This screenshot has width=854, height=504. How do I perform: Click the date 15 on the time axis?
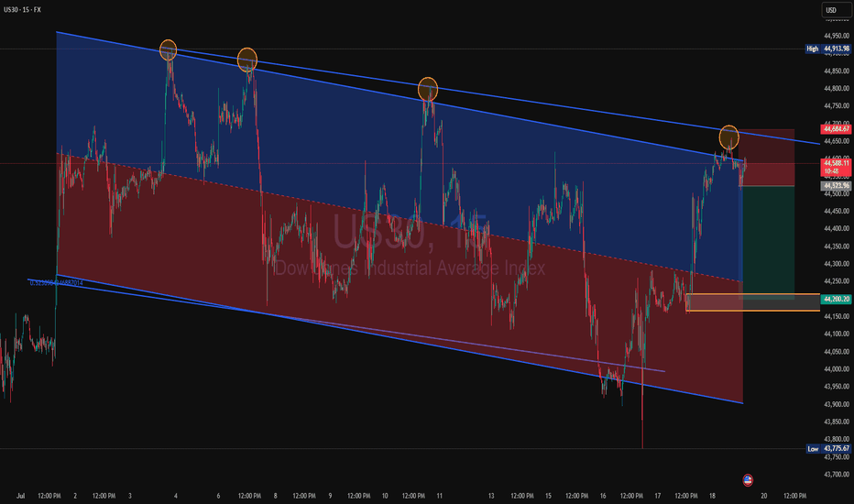[548, 496]
